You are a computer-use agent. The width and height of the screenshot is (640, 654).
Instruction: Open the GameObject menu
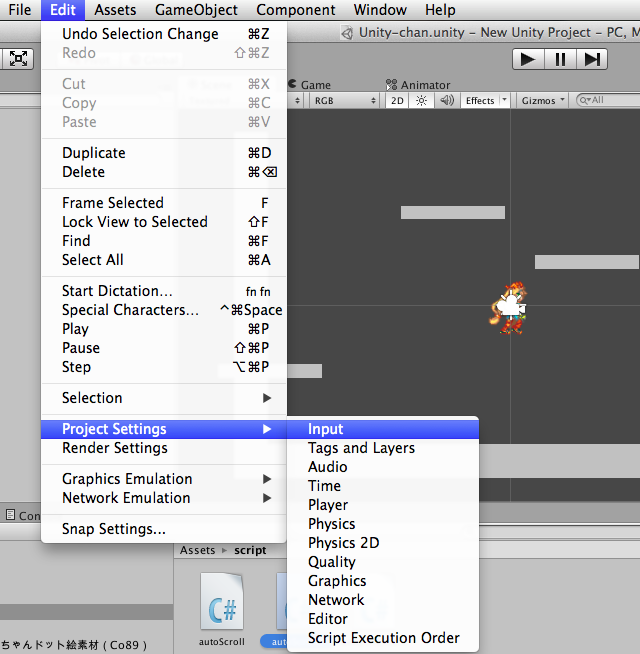(196, 10)
